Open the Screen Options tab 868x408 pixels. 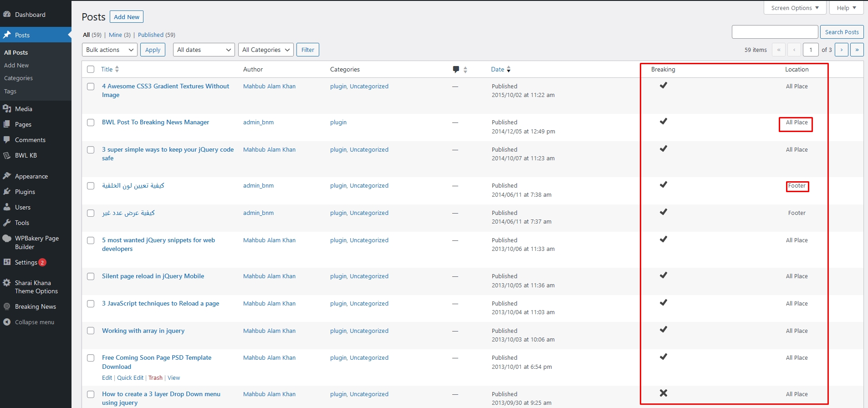point(794,8)
